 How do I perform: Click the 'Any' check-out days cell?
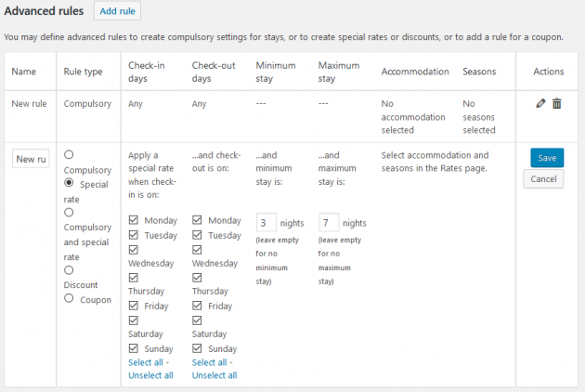coord(199,104)
